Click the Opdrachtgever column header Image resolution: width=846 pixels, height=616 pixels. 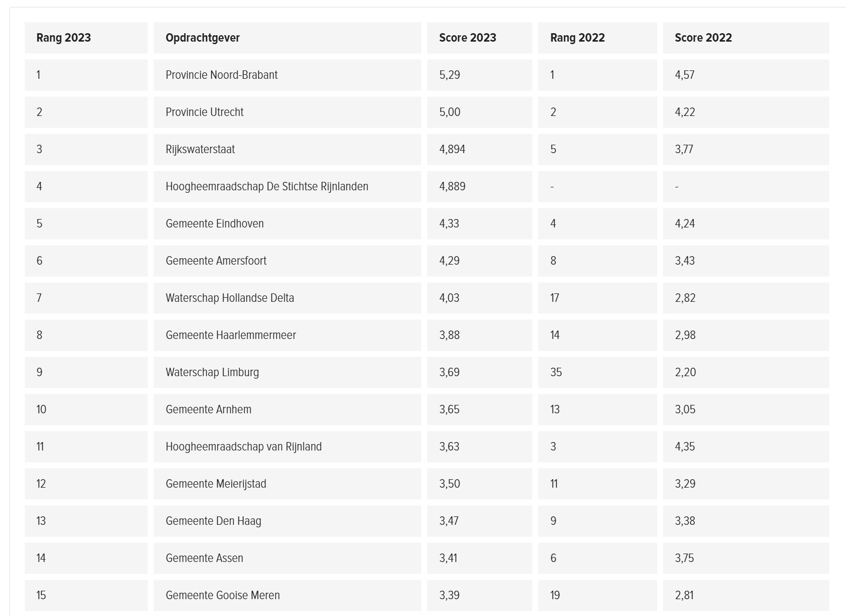point(202,38)
